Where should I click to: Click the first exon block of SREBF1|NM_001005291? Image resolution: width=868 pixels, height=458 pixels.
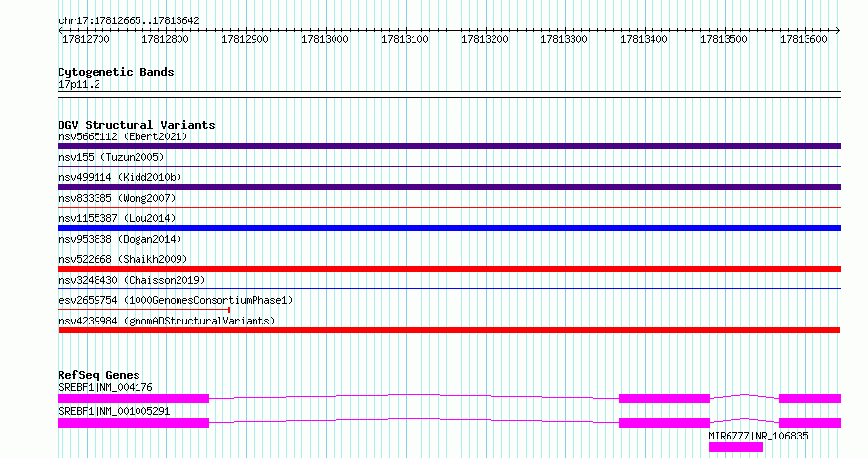pyautogui.click(x=133, y=423)
